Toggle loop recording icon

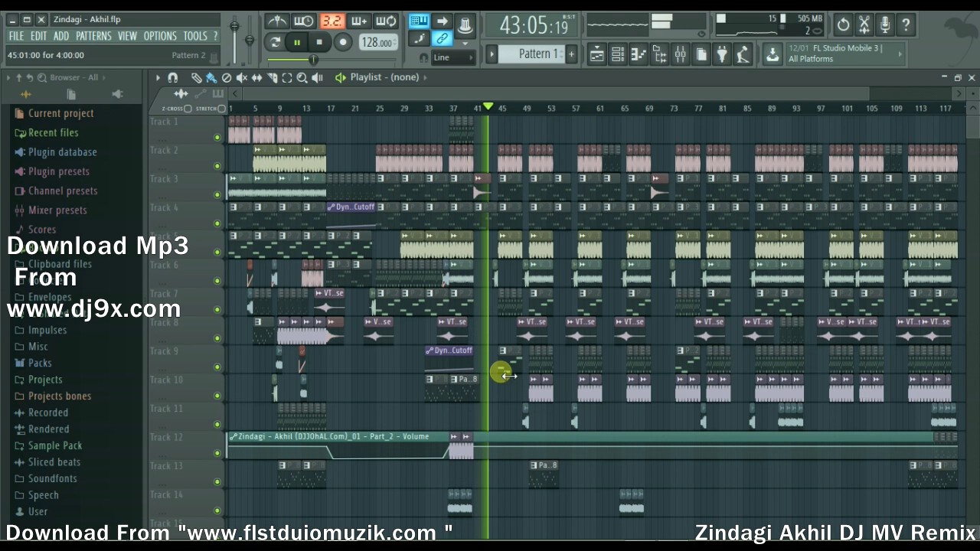click(x=387, y=21)
